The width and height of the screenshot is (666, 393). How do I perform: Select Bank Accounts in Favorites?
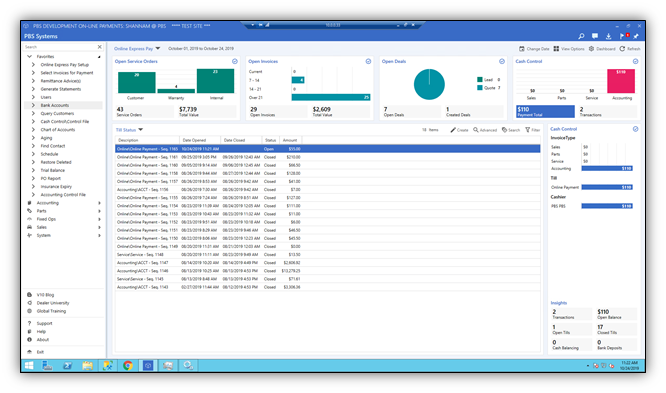tap(54, 105)
